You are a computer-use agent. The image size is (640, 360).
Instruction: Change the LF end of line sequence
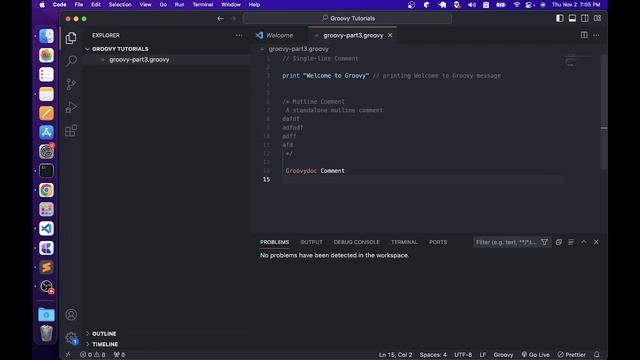click(x=483, y=355)
